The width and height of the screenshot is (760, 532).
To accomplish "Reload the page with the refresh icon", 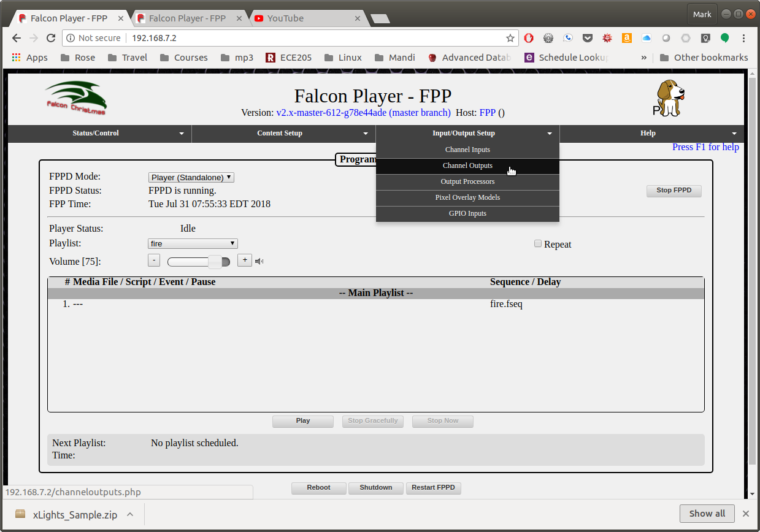I will 50,37.
